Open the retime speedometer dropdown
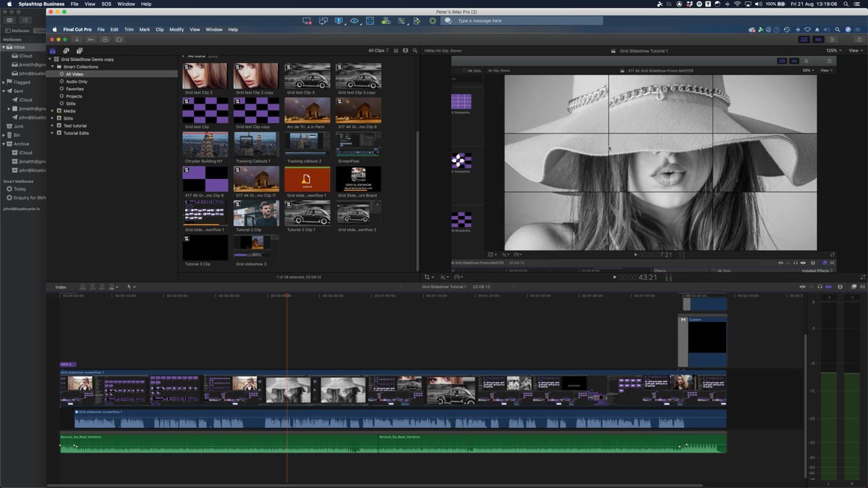Viewport: 868px width, 488px height. coord(459,277)
